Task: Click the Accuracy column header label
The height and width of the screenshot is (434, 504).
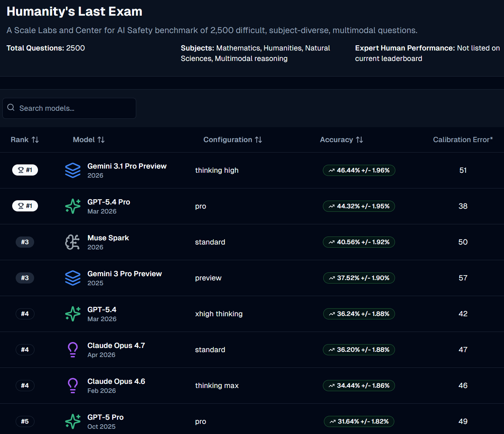Action: (336, 140)
